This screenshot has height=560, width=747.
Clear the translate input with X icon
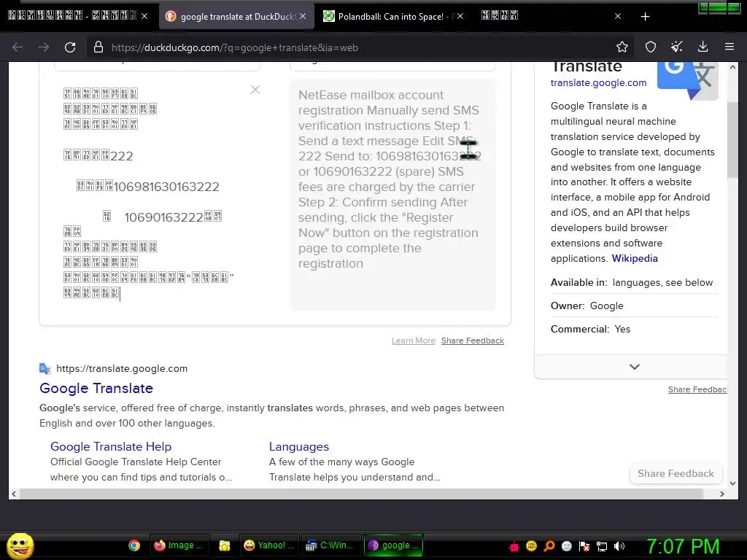(x=255, y=90)
